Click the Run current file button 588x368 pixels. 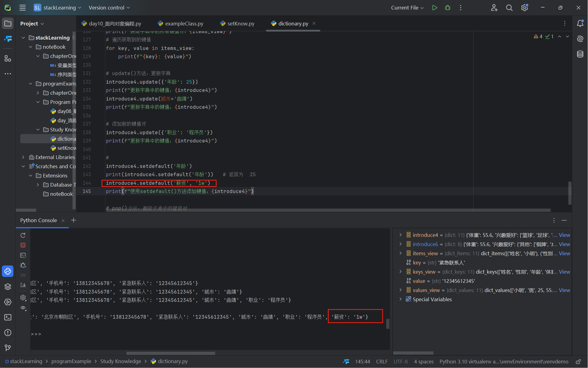pyautogui.click(x=434, y=8)
